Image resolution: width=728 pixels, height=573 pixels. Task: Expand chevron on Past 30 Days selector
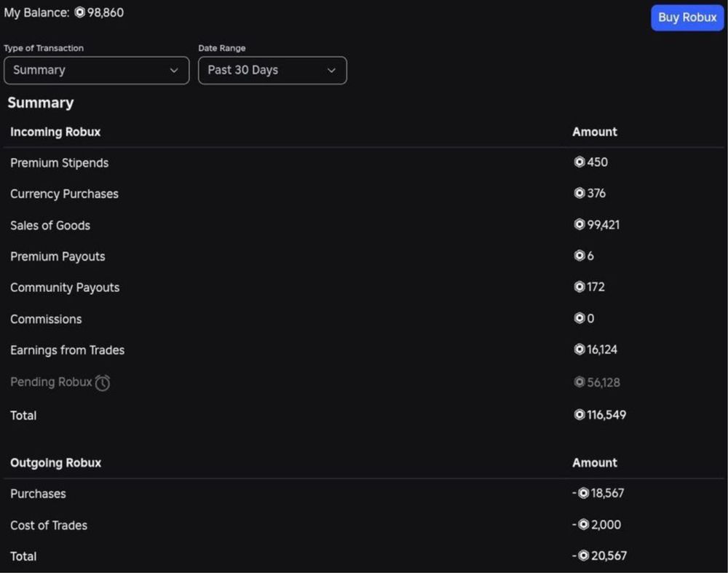[x=331, y=71]
